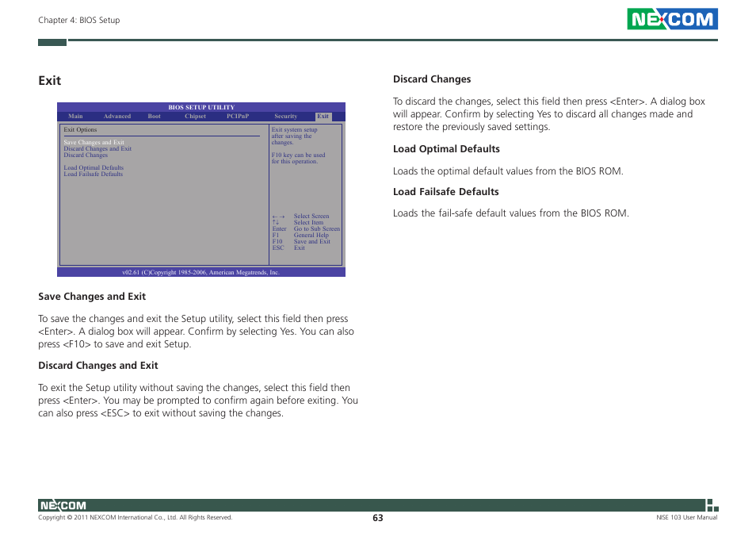756x533 pixels.
Task: Click the 'Go to Sub Screen' key hint
Action: [x=317, y=228]
